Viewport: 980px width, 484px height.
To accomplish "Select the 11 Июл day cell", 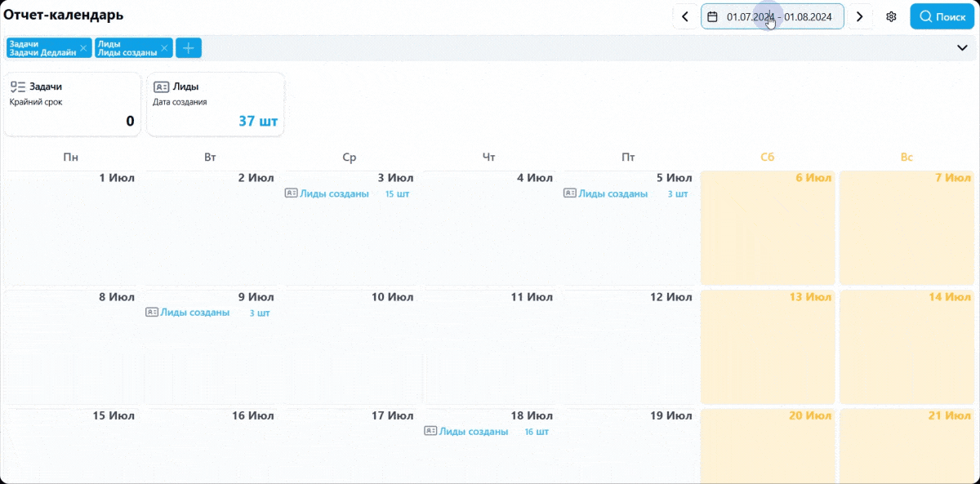I will coord(490,347).
